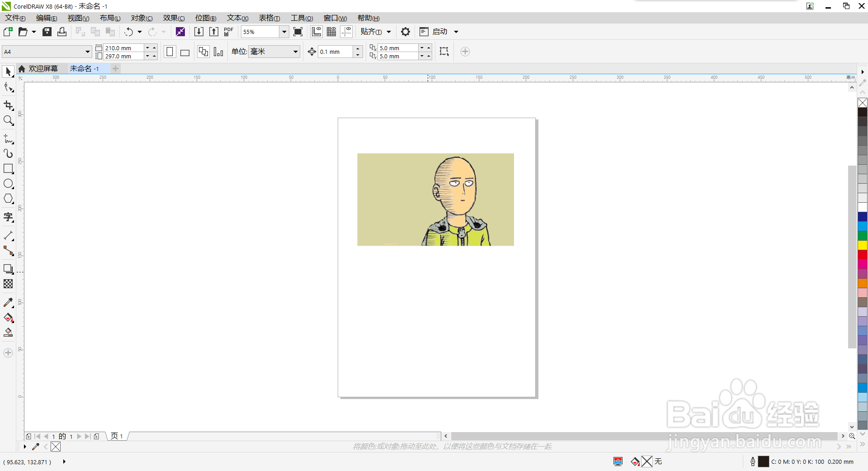Click the yellow color swatch
Screen dimensions: 868x471
pos(863,245)
